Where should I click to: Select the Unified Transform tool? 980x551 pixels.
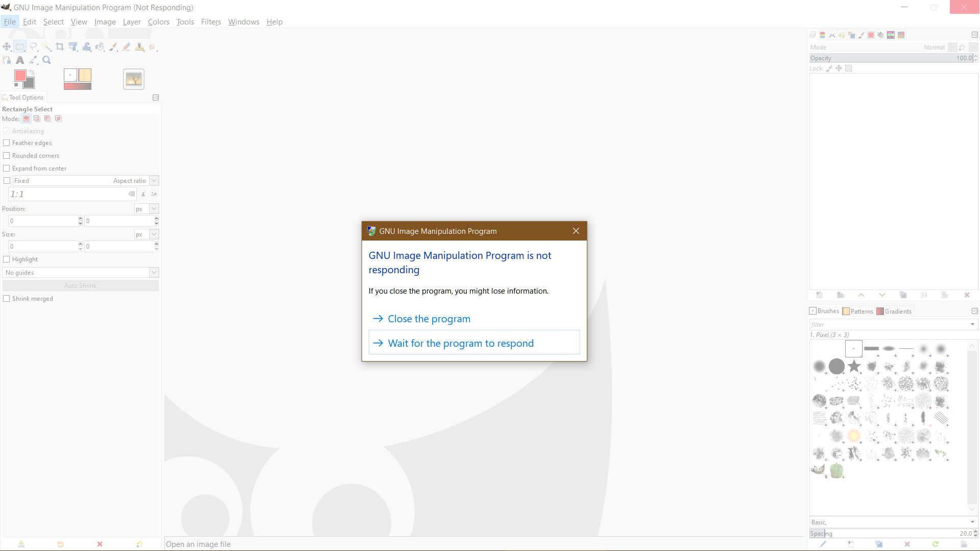click(73, 47)
